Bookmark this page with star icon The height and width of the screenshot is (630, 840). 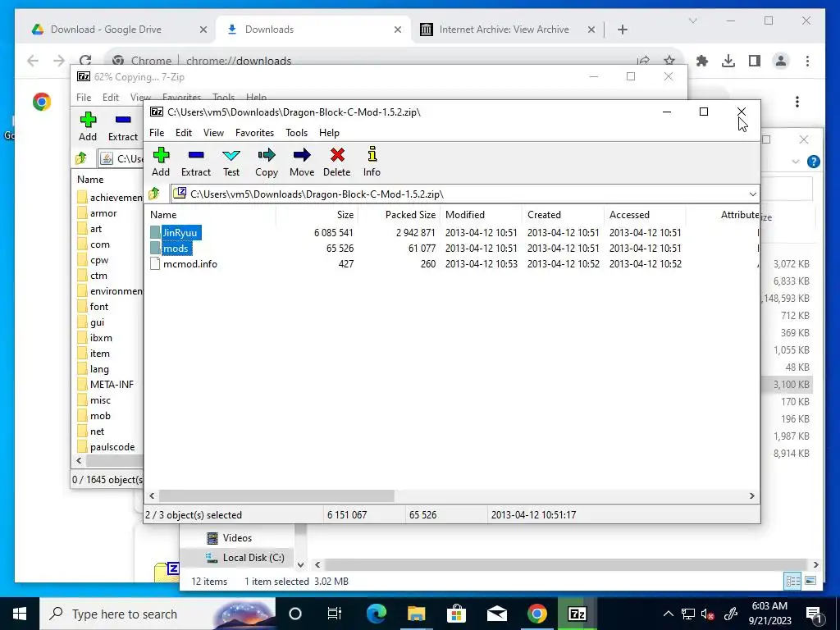tap(669, 61)
